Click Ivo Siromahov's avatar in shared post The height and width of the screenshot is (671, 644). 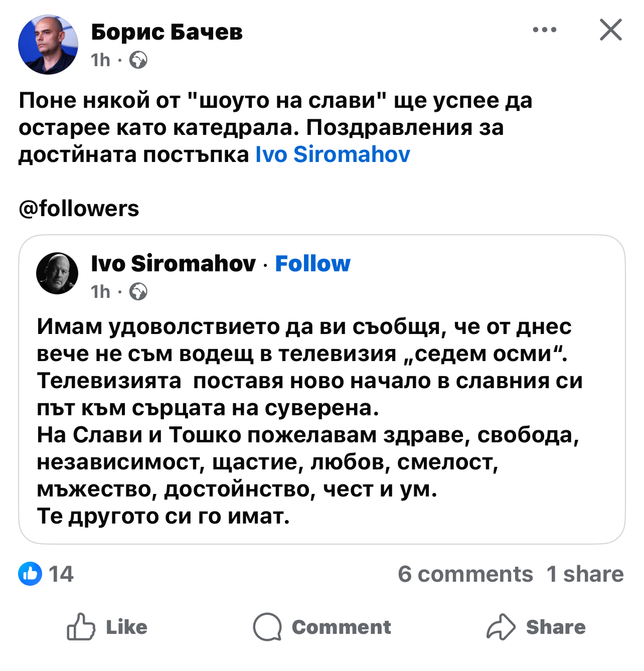tap(57, 273)
